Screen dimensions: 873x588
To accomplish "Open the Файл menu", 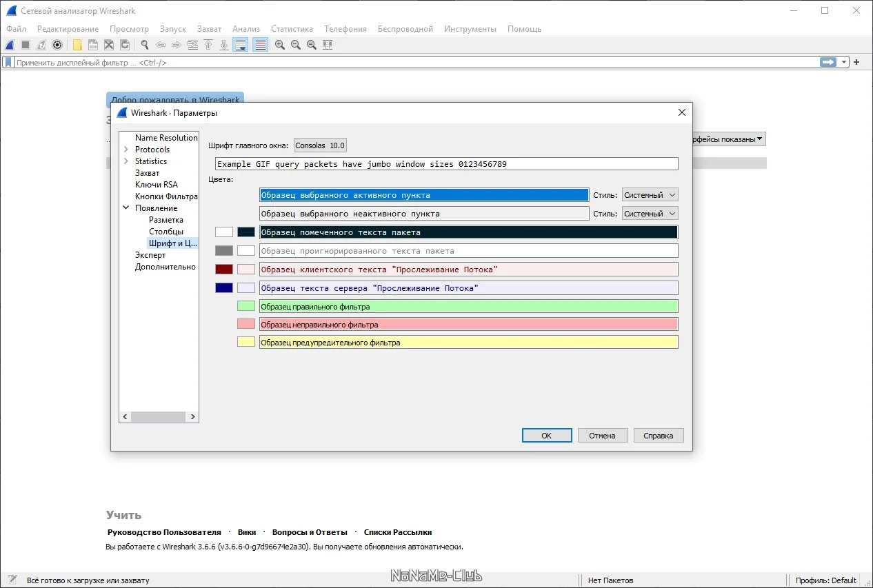I will pyautogui.click(x=17, y=29).
